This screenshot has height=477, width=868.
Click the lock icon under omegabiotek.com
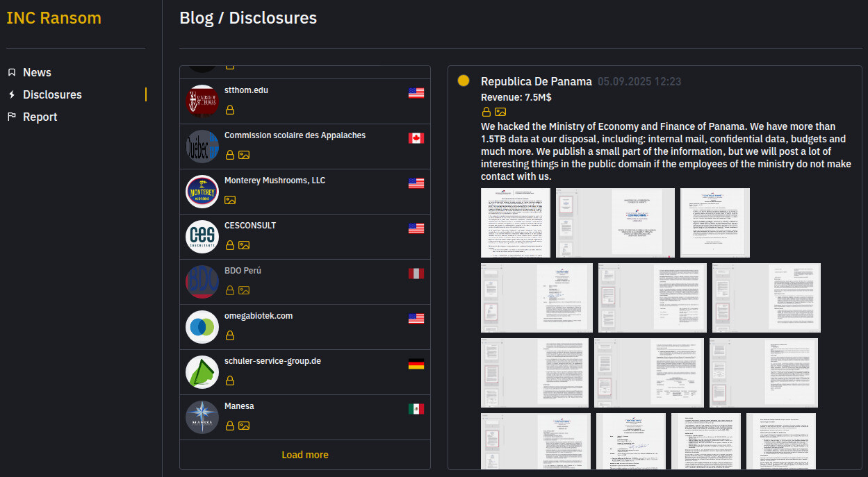229,335
